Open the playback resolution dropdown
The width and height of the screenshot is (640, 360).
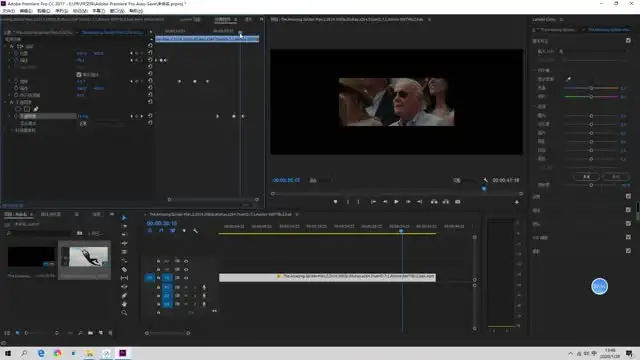tap(464, 180)
